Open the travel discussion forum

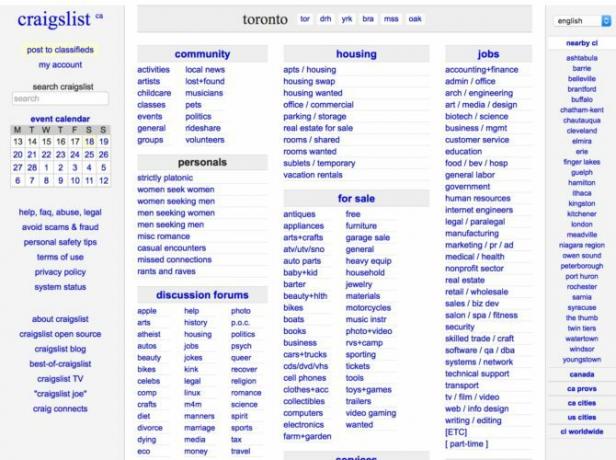tap(240, 451)
